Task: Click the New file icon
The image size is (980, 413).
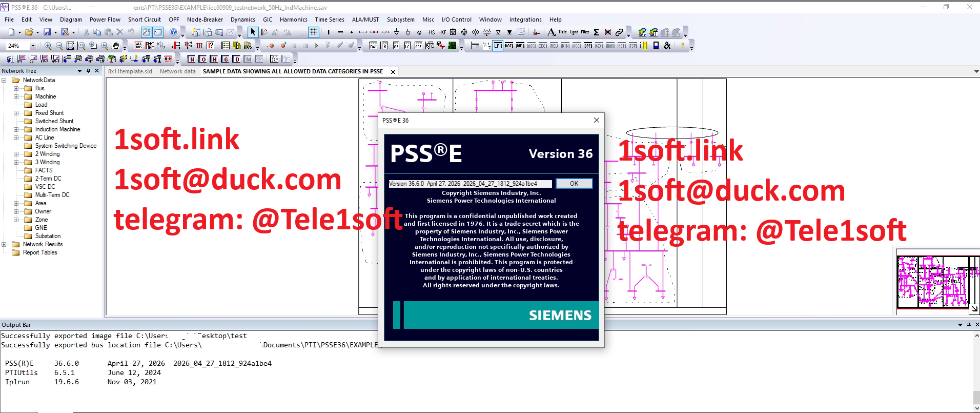Action: (x=11, y=32)
